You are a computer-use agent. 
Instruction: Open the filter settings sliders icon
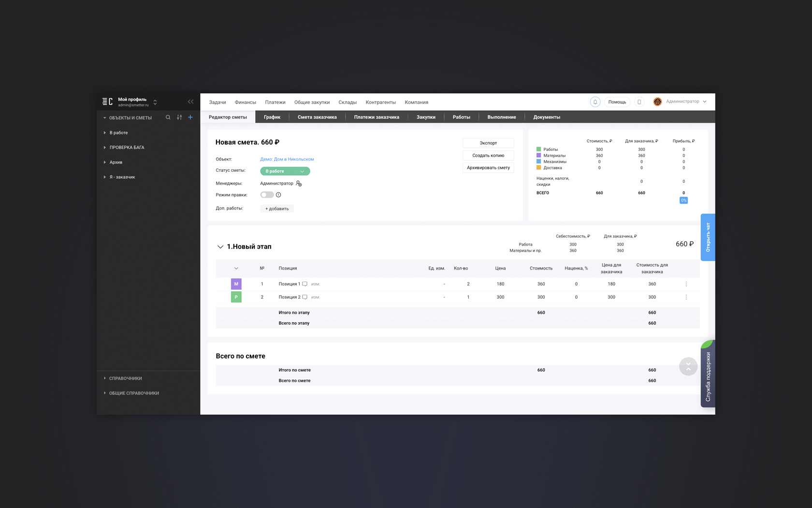179,118
